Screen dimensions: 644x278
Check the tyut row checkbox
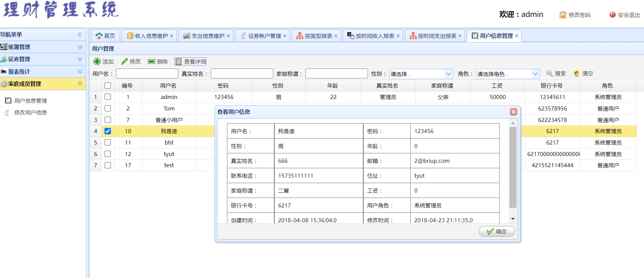108,154
